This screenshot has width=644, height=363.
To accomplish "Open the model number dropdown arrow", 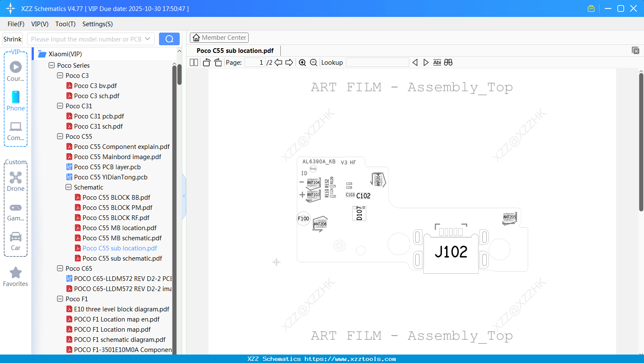I will click(148, 38).
